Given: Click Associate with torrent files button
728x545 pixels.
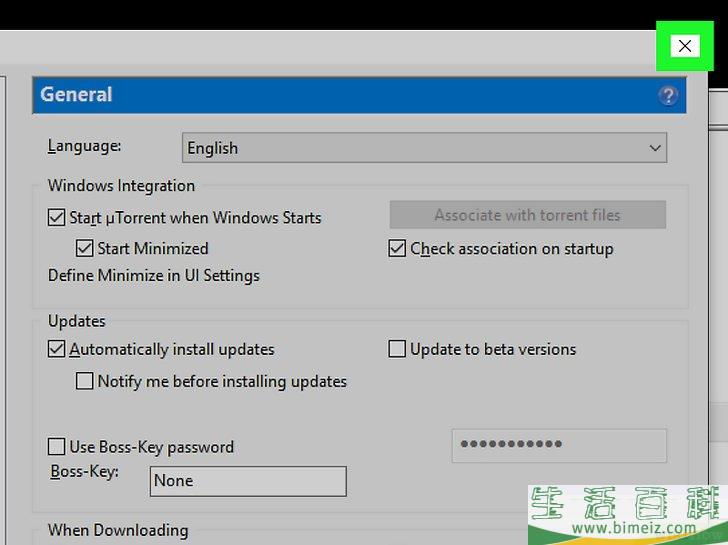Looking at the screenshot, I should click(x=527, y=215).
